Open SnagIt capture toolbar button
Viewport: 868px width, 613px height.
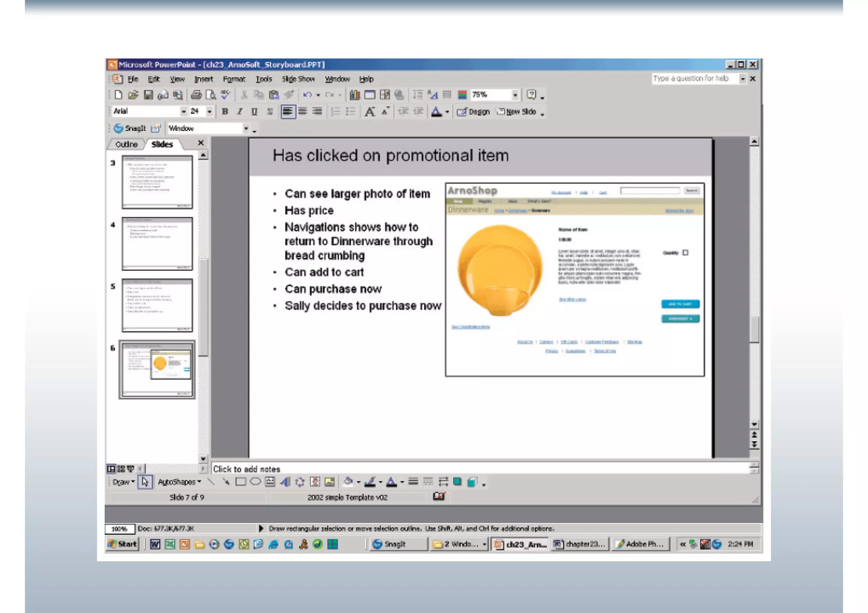point(130,128)
